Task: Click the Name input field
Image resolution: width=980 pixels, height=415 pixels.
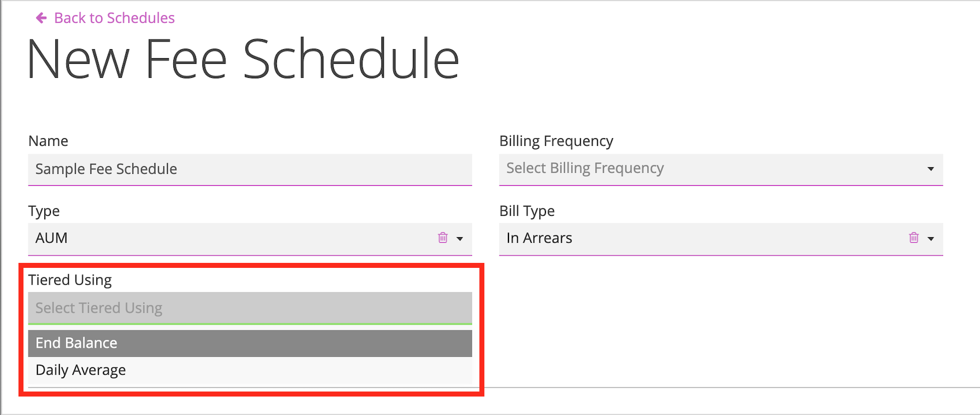Action: (250, 169)
